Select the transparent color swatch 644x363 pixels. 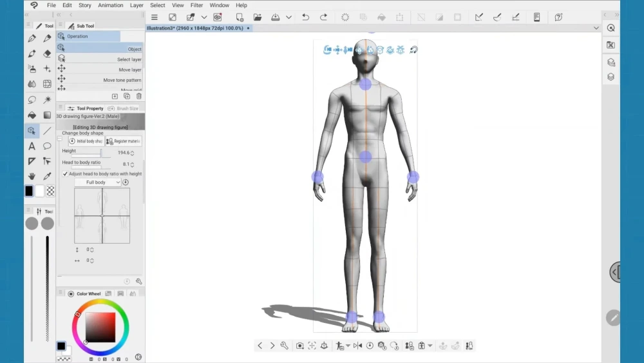(50, 191)
